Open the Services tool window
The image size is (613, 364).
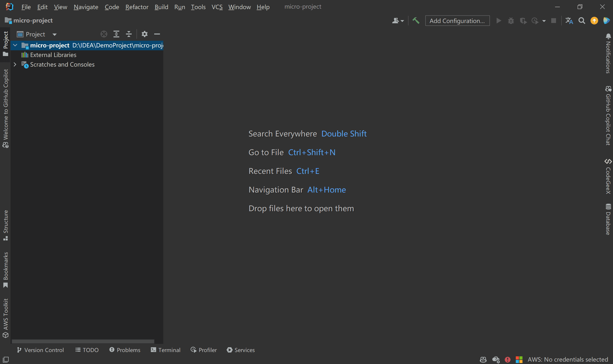point(241,350)
